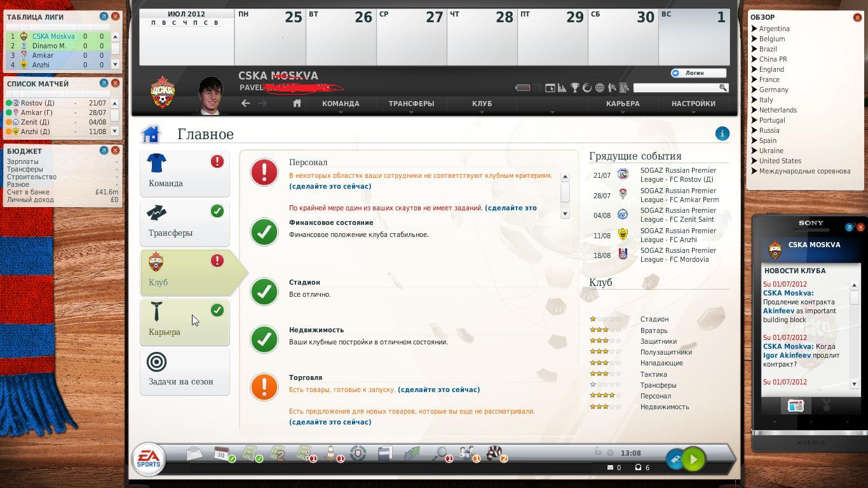The image size is (868, 488).
Task: Pop out the Бюджет widget
Action: (104, 151)
